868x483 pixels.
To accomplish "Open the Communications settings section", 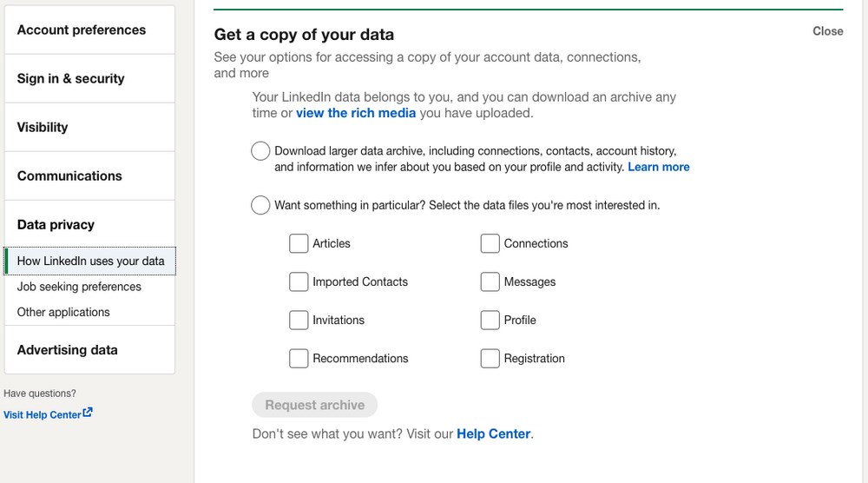I will pyautogui.click(x=89, y=176).
